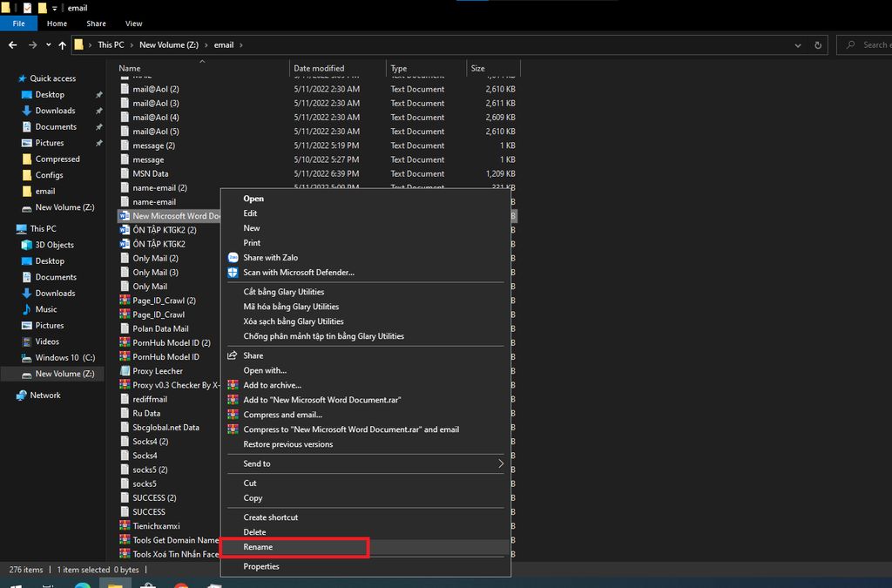Open the Home ribbon tab

(57, 24)
